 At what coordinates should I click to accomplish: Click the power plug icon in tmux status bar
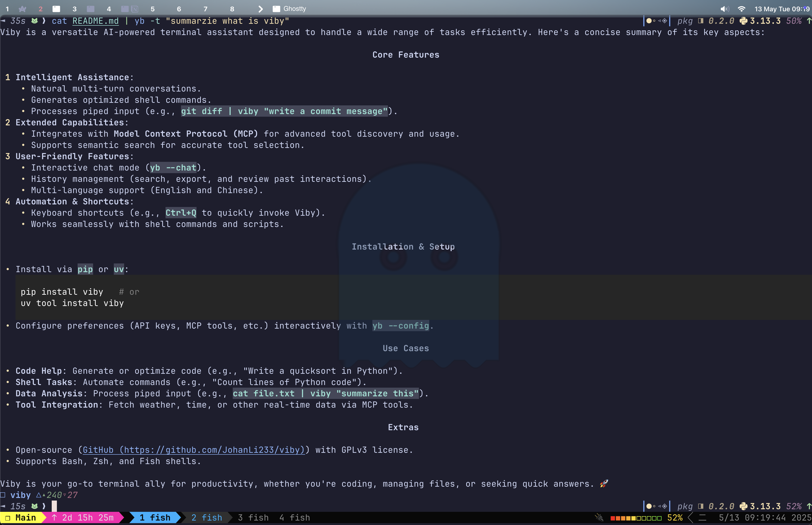599,517
